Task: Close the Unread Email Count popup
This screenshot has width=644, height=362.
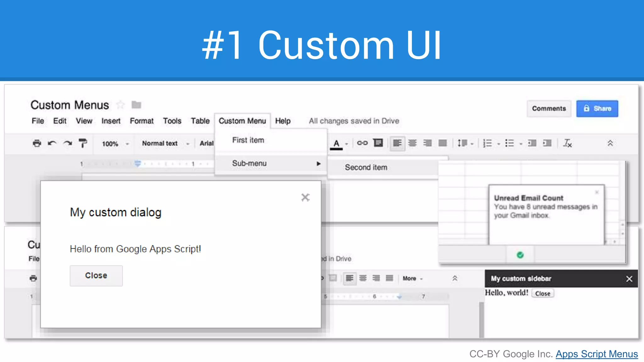Action: [597, 192]
